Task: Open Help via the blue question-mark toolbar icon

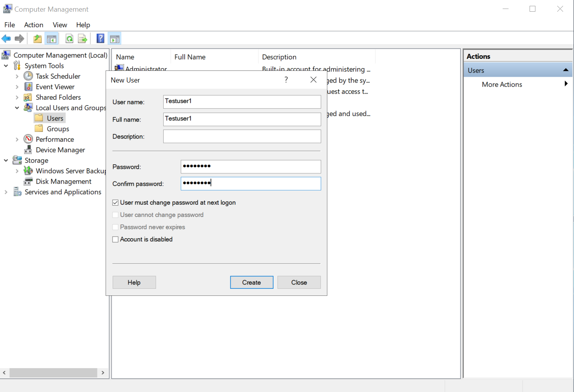Action: pyautogui.click(x=101, y=39)
